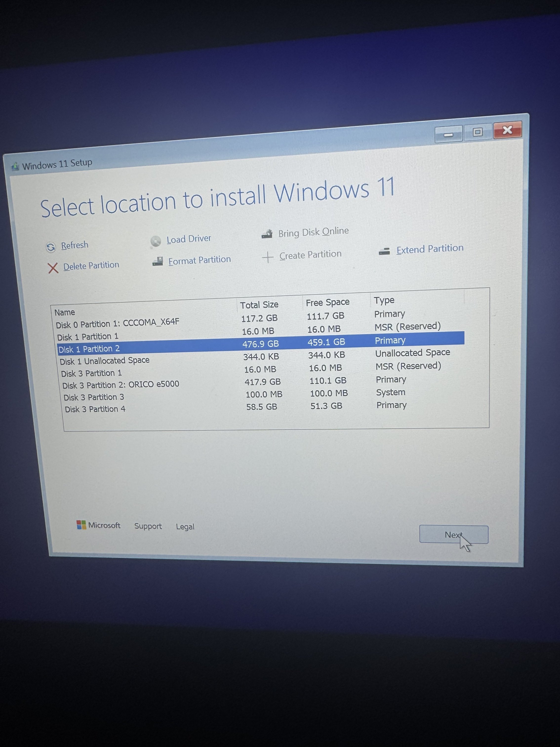Click the 51.3 GB free space cell
Screen dimensions: 560x747
(x=326, y=406)
